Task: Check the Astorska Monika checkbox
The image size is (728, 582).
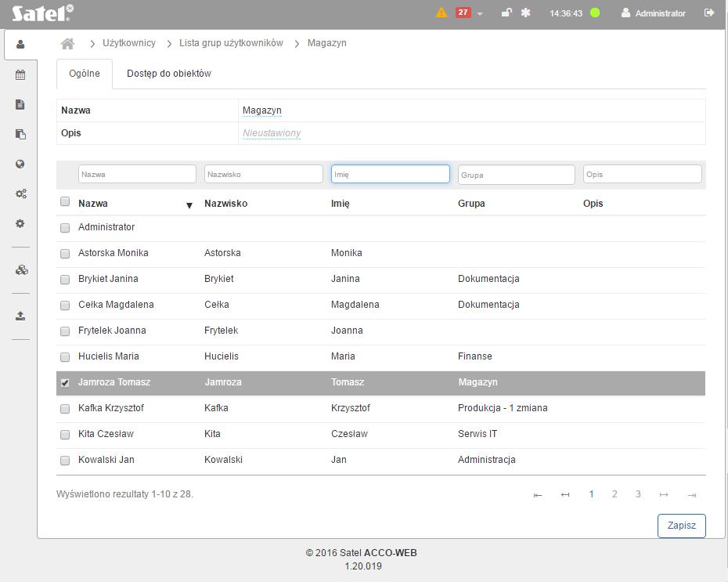Action: click(65, 254)
